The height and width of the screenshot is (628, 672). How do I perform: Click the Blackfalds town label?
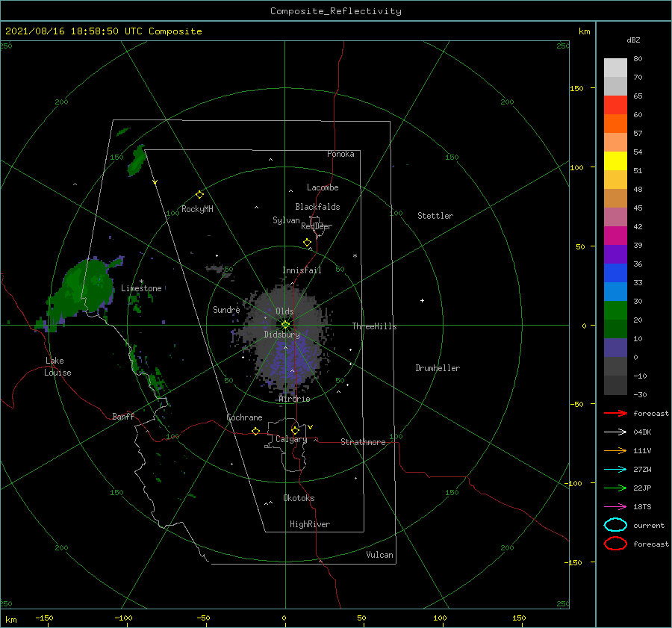click(x=317, y=207)
